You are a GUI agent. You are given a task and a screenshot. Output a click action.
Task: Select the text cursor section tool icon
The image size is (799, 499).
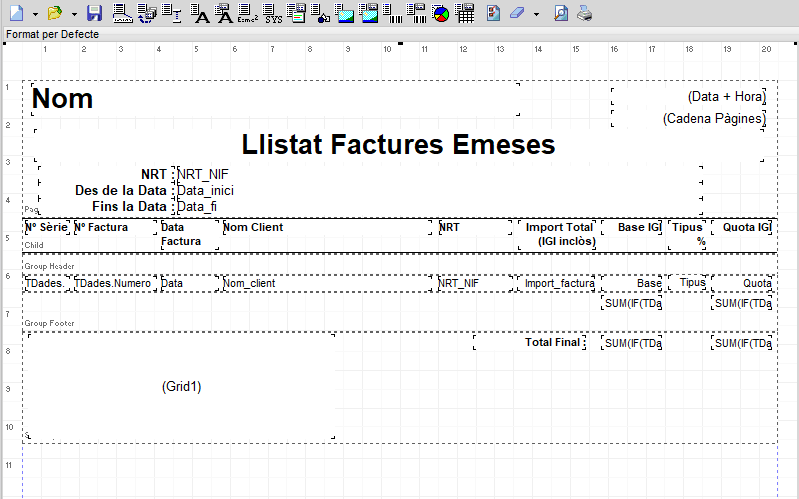[x=172, y=13]
